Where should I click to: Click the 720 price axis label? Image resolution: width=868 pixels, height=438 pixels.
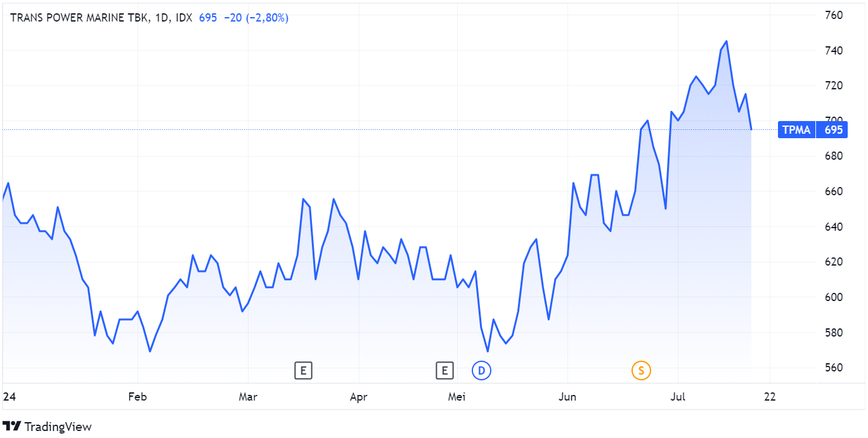click(x=833, y=86)
